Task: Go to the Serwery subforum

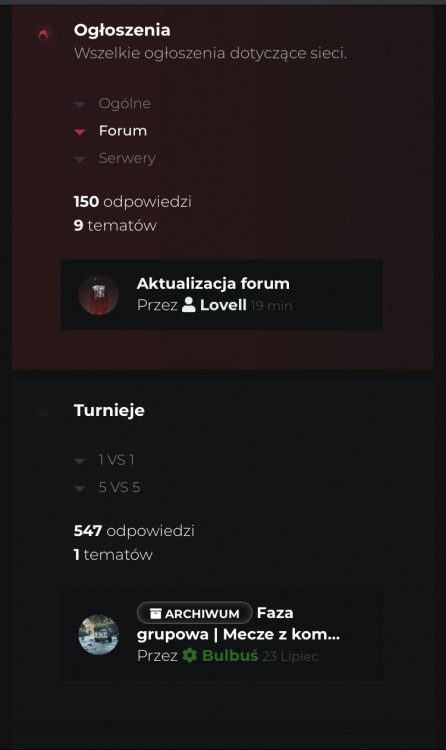Action: pyautogui.click(x=127, y=158)
